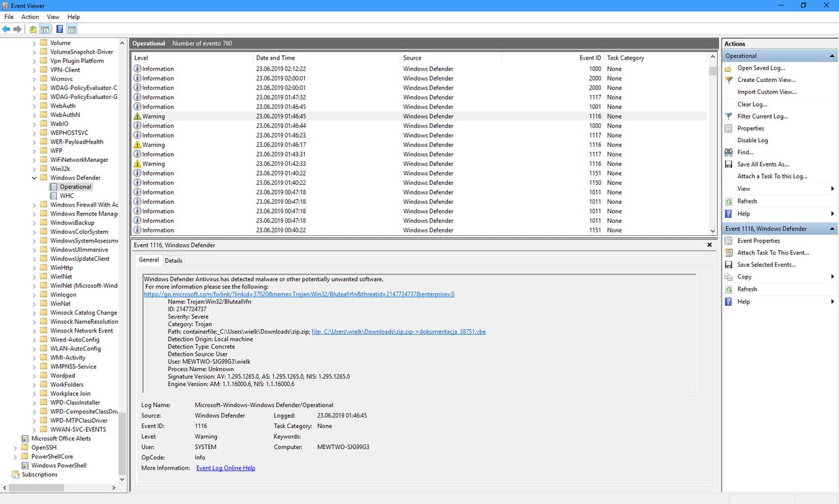839x504 pixels.
Task: Click the blue Help toolbar icon
Action: 60,29
